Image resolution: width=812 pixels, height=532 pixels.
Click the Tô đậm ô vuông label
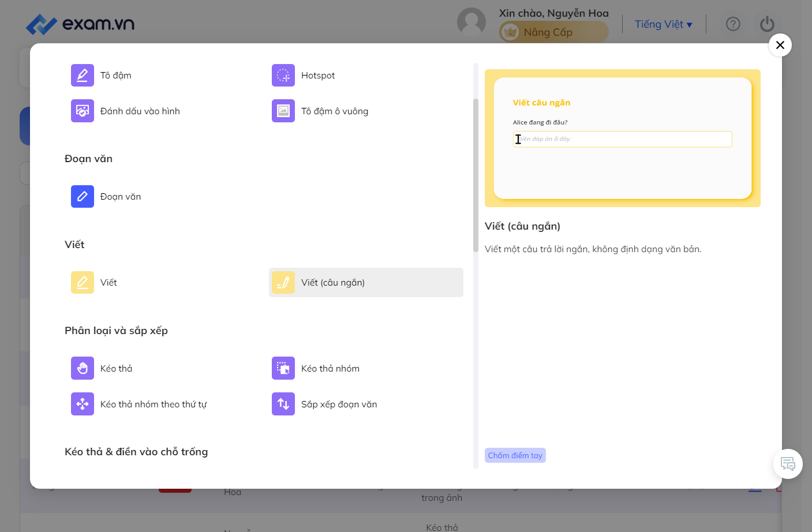click(335, 111)
